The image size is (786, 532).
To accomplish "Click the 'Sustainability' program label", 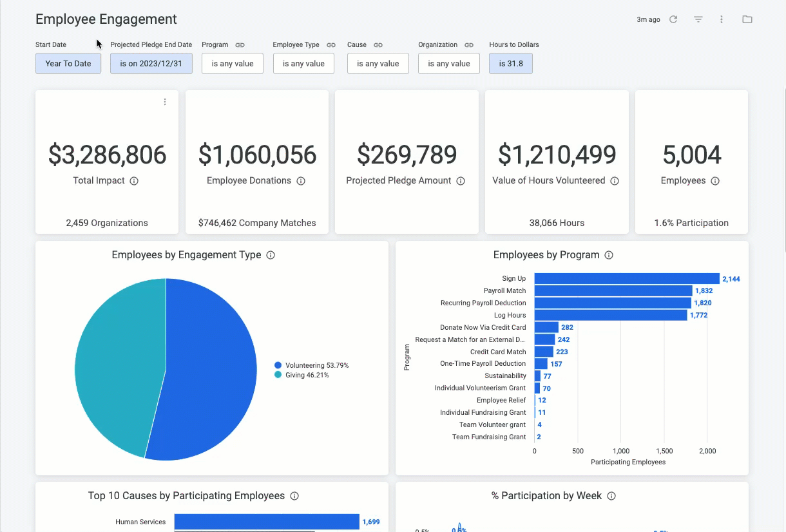I will pyautogui.click(x=506, y=376).
